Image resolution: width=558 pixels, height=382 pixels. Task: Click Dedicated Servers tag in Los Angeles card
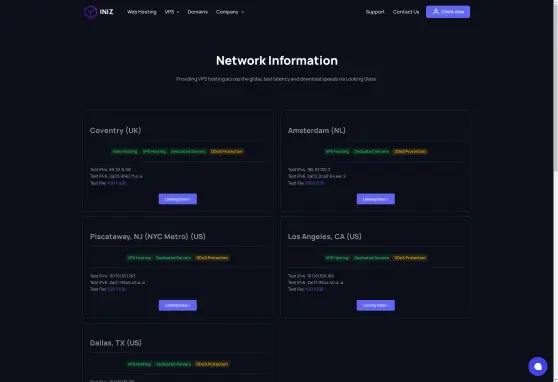tap(371, 258)
